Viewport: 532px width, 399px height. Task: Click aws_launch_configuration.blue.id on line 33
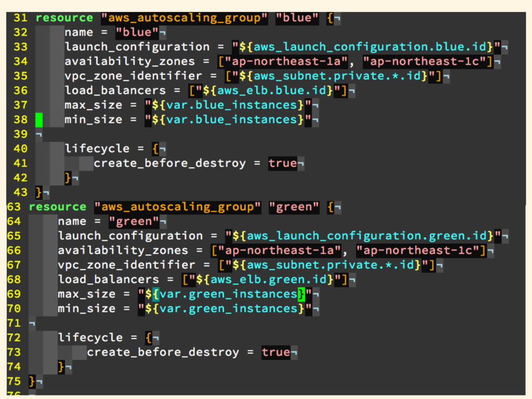coord(369,47)
